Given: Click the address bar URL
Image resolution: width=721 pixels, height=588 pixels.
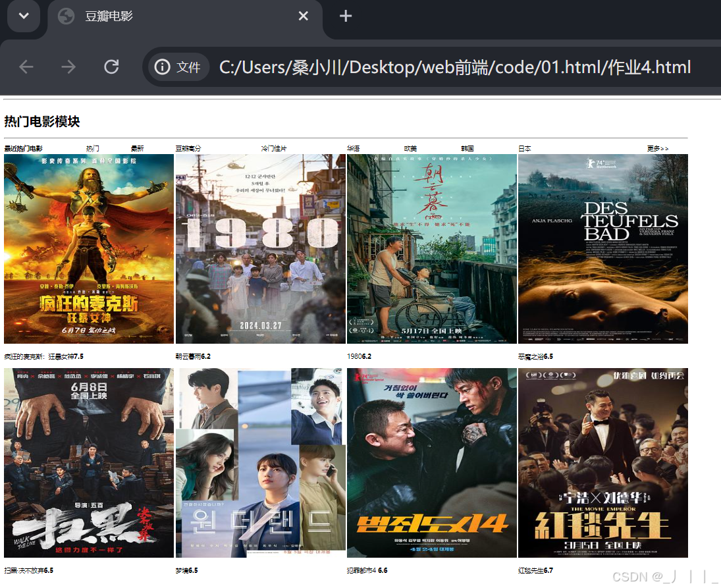Looking at the screenshot, I should coord(455,68).
